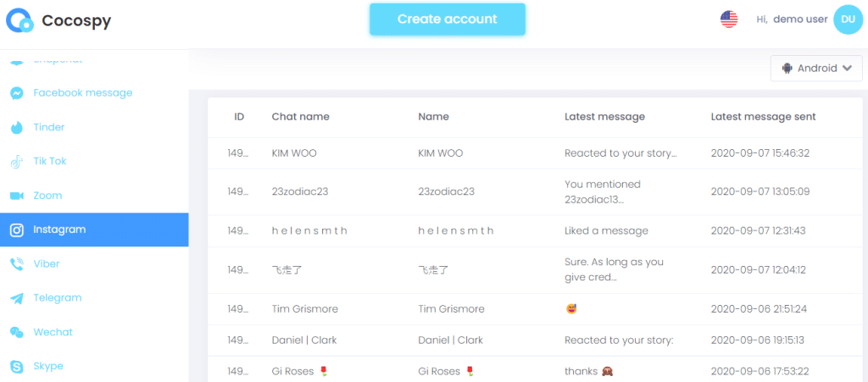Click the Tinder flame icon

pos(17,127)
